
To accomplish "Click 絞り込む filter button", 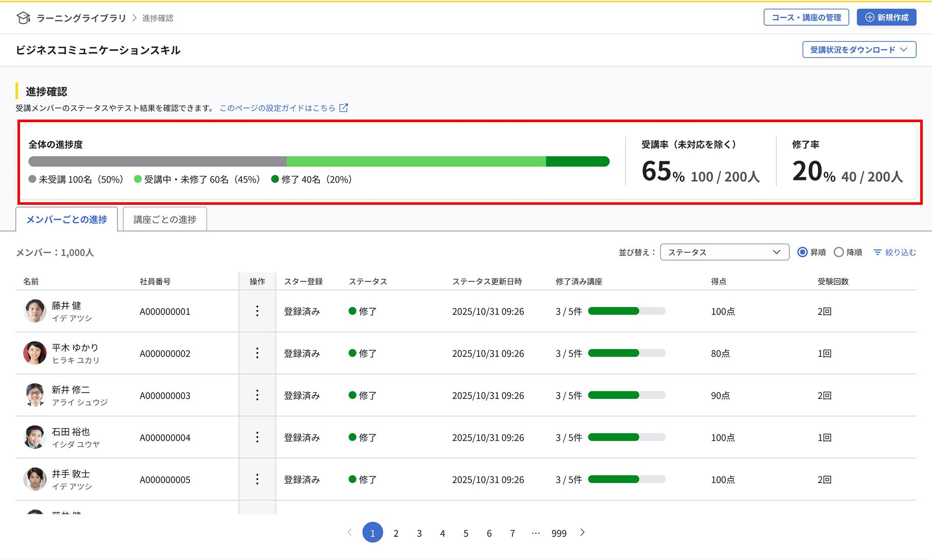I will [895, 252].
